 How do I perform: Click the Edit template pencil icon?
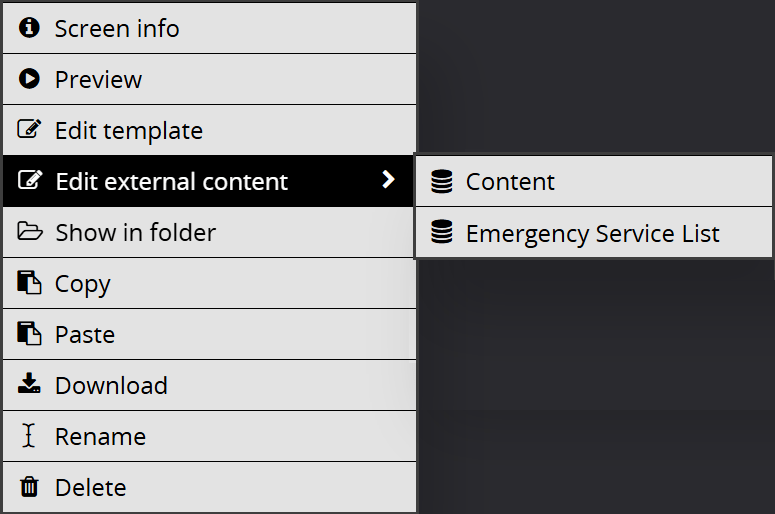coord(30,129)
